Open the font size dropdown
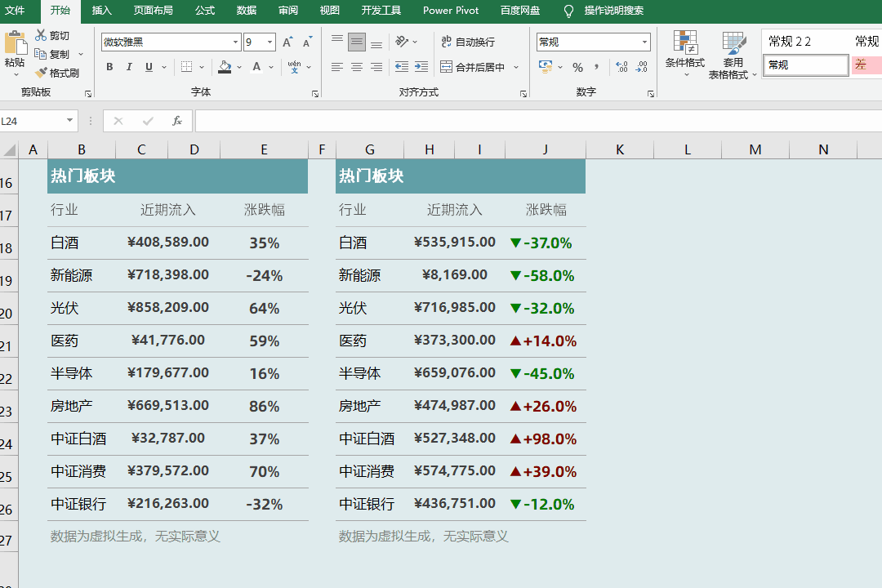Screen dimensions: 882x588 270,42
